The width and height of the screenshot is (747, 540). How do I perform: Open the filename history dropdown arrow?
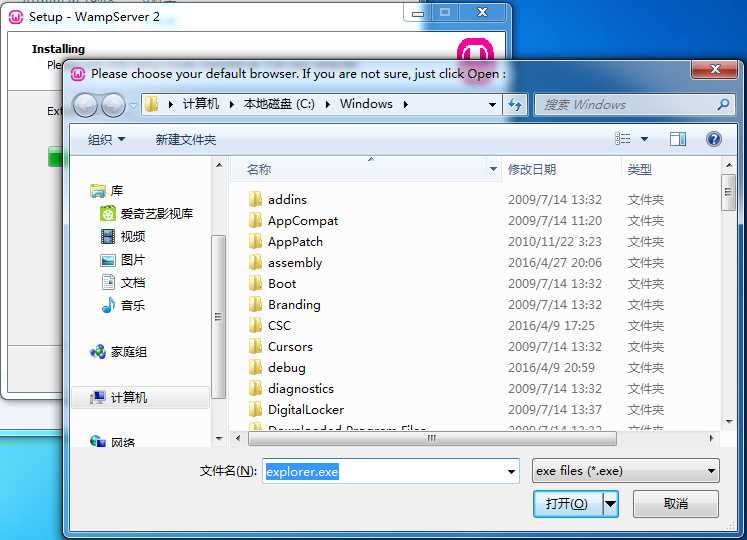point(512,472)
